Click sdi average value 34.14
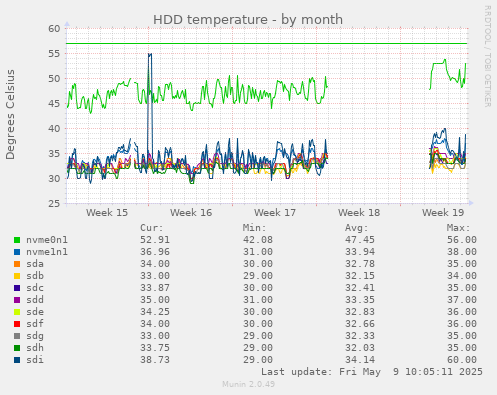The image size is (497, 395). 360,360
